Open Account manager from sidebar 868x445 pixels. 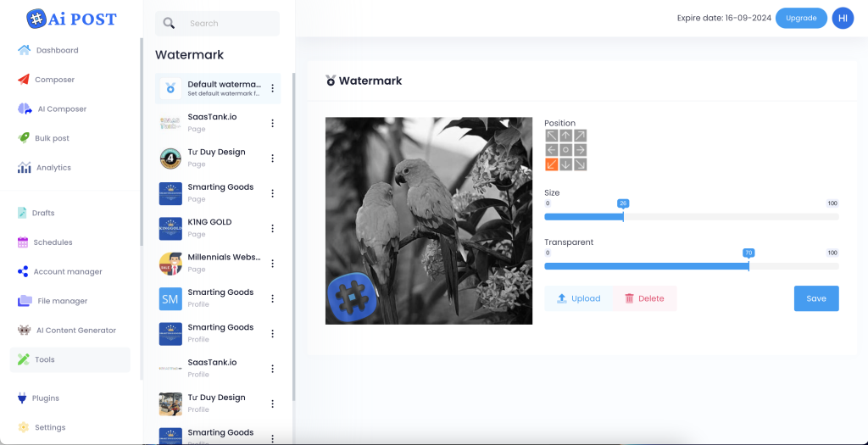(x=67, y=272)
